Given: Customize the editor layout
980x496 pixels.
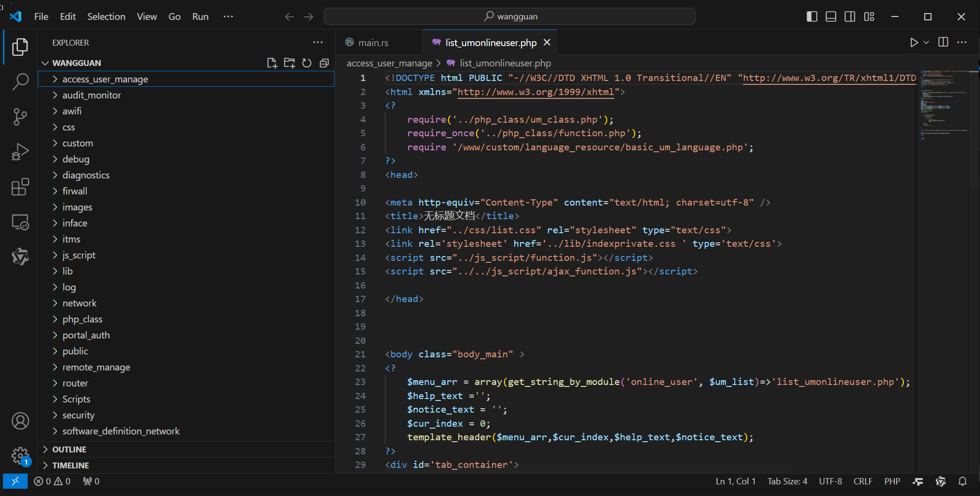Looking at the screenshot, I should [869, 16].
